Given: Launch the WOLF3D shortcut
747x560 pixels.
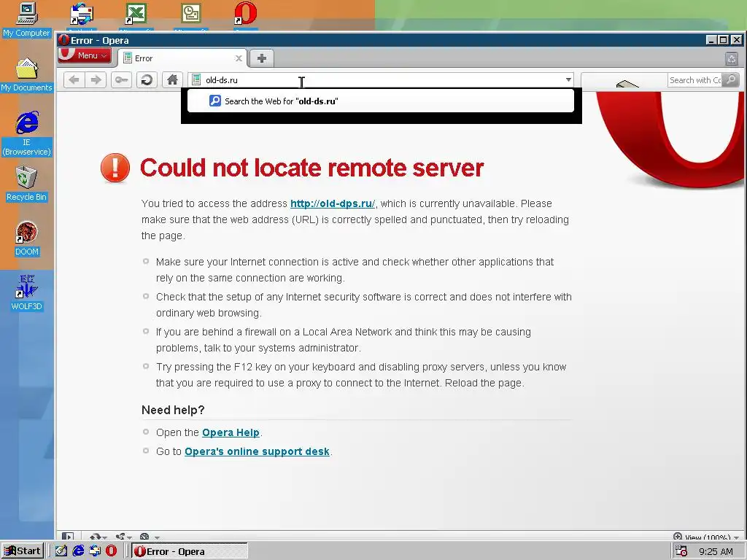Looking at the screenshot, I should [x=27, y=293].
